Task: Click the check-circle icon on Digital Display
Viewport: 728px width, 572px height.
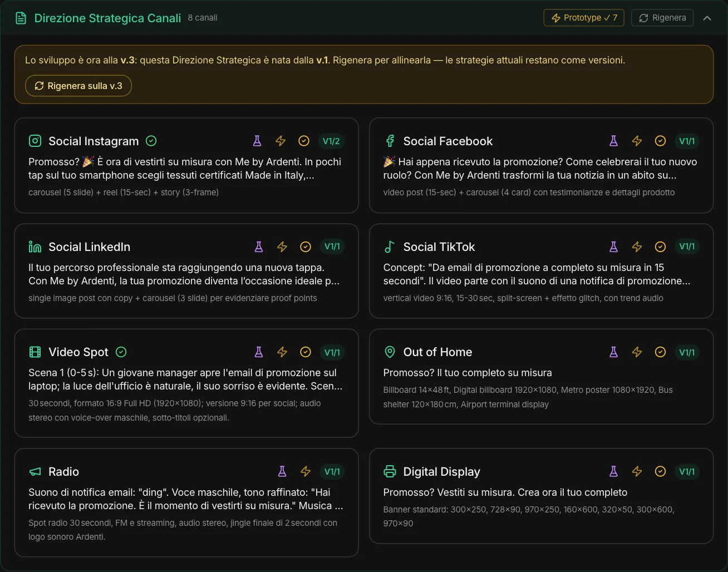Action: click(660, 471)
